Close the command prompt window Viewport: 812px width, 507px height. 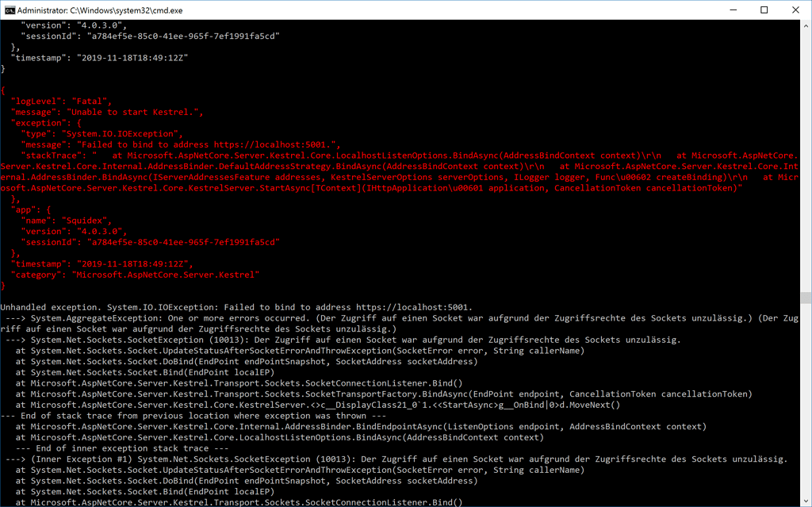(795, 10)
